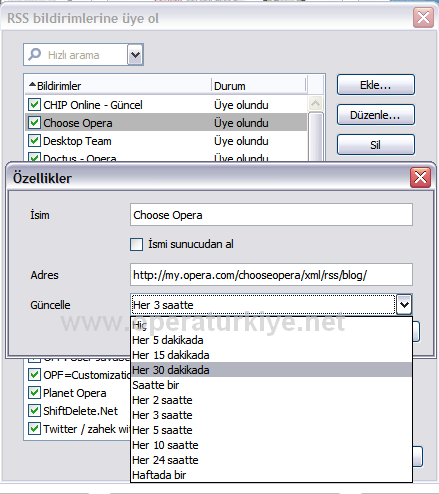The height and width of the screenshot is (494, 439).
Task: Choose Haftada bir option
Action: [271, 475]
